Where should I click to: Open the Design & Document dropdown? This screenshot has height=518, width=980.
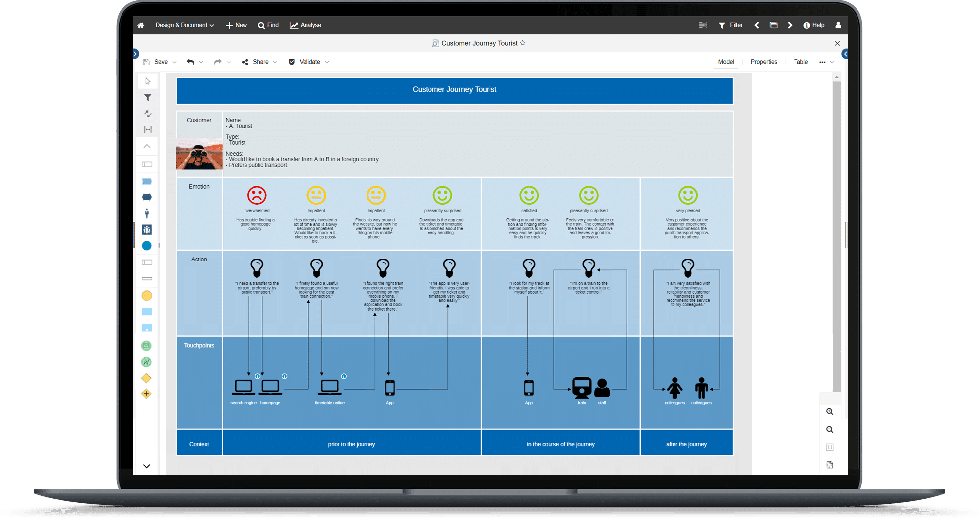184,25
